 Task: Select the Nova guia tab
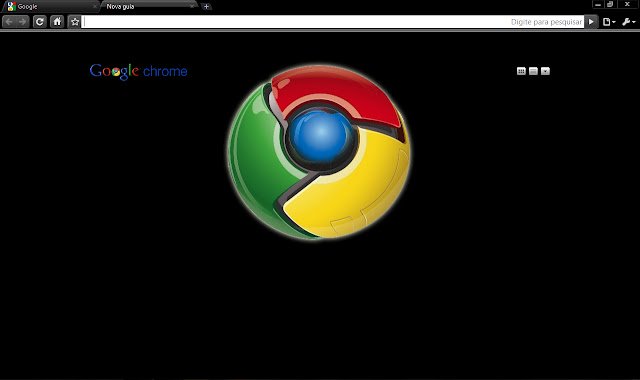[149, 7]
